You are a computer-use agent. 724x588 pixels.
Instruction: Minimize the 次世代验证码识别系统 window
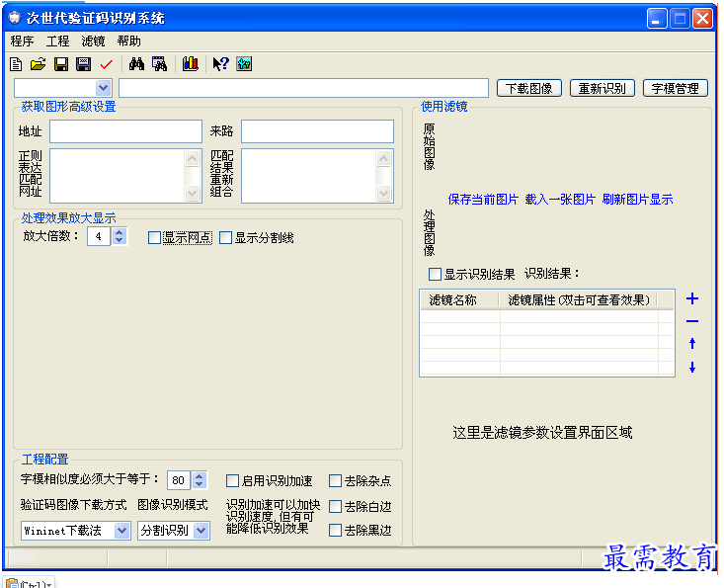pyautogui.click(x=656, y=19)
